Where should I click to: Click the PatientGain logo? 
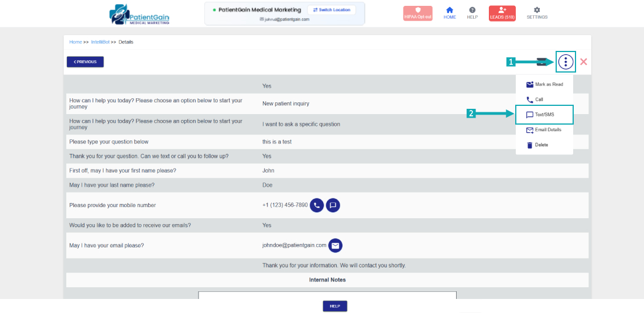pyautogui.click(x=139, y=15)
